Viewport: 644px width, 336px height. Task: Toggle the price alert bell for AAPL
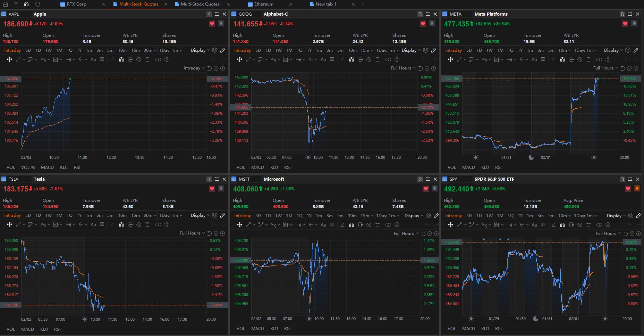coord(220,23)
